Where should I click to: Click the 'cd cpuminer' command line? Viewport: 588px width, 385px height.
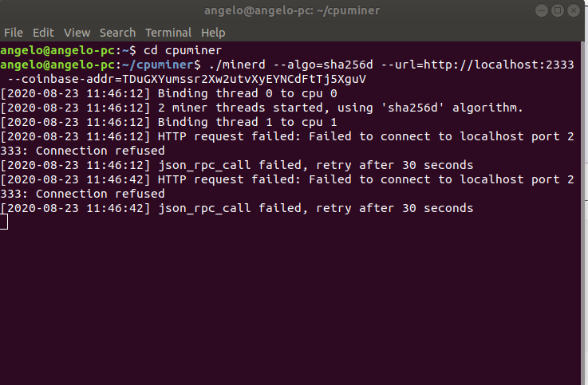(x=111, y=50)
